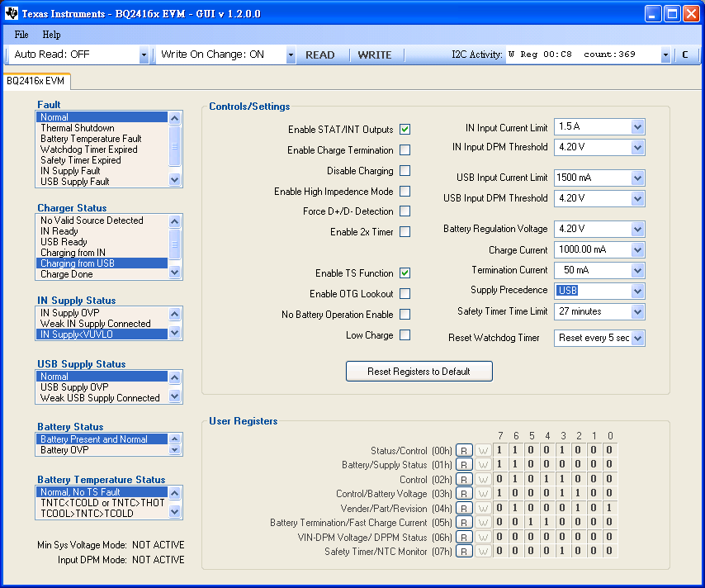This screenshot has width=705, height=588.
Task: Click the USB Supply Status scroll down arrow
Action: 174,396
